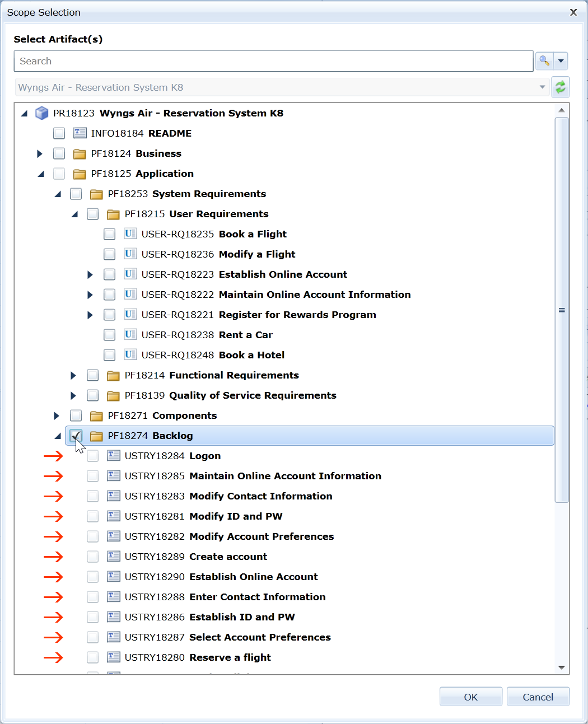
Task: Select USTRY18290 Establish Online Account row
Action: coord(221,577)
